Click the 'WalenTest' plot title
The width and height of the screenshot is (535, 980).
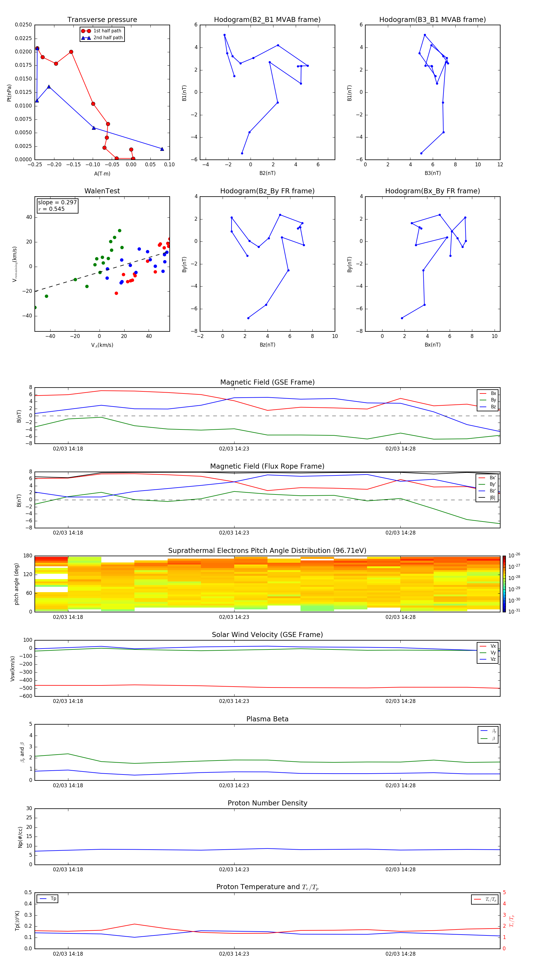tap(102, 191)
